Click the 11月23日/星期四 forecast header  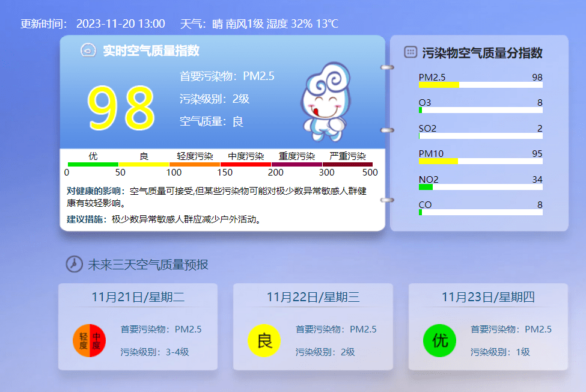pyautogui.click(x=488, y=297)
